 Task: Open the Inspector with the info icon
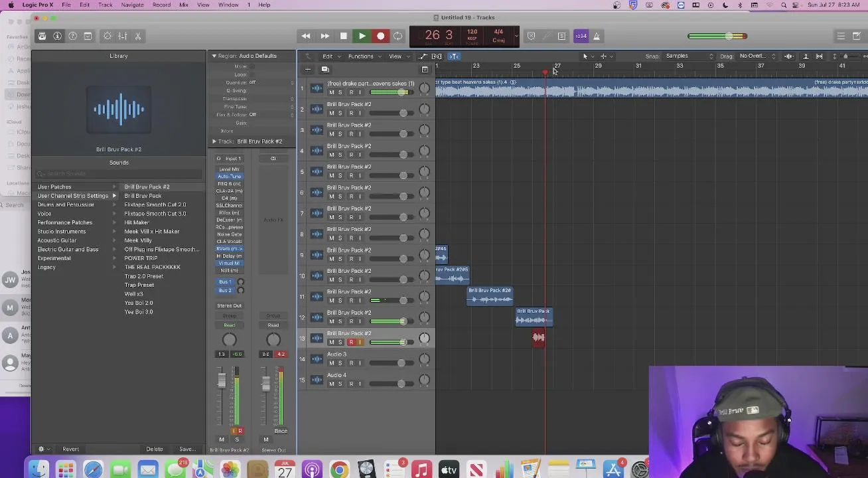click(x=57, y=36)
